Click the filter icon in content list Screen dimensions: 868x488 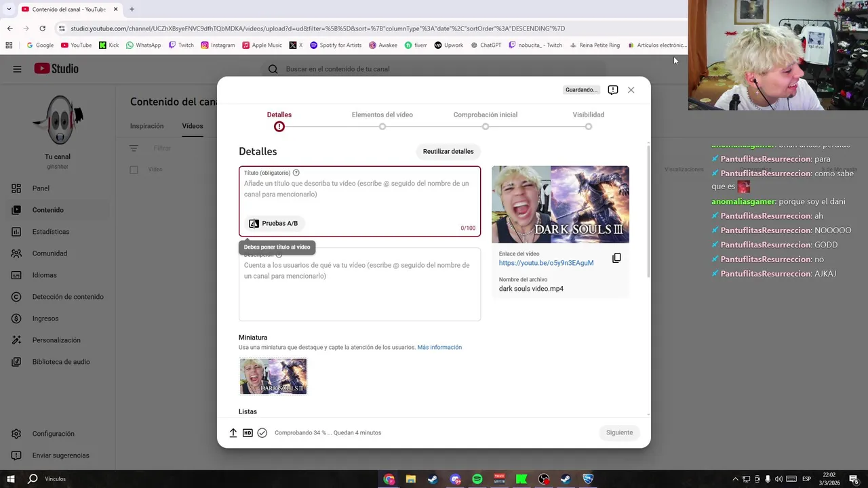pos(134,148)
